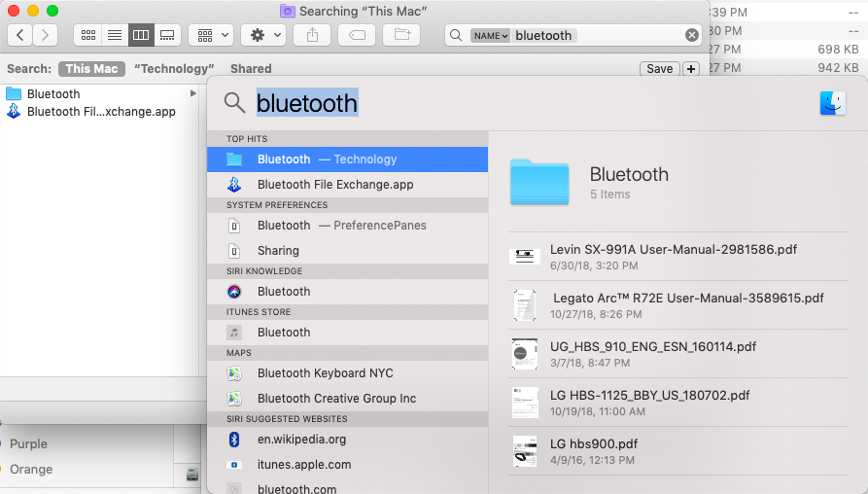The image size is (868, 494).
Task: Go back in Finder history
Action: click(20, 35)
